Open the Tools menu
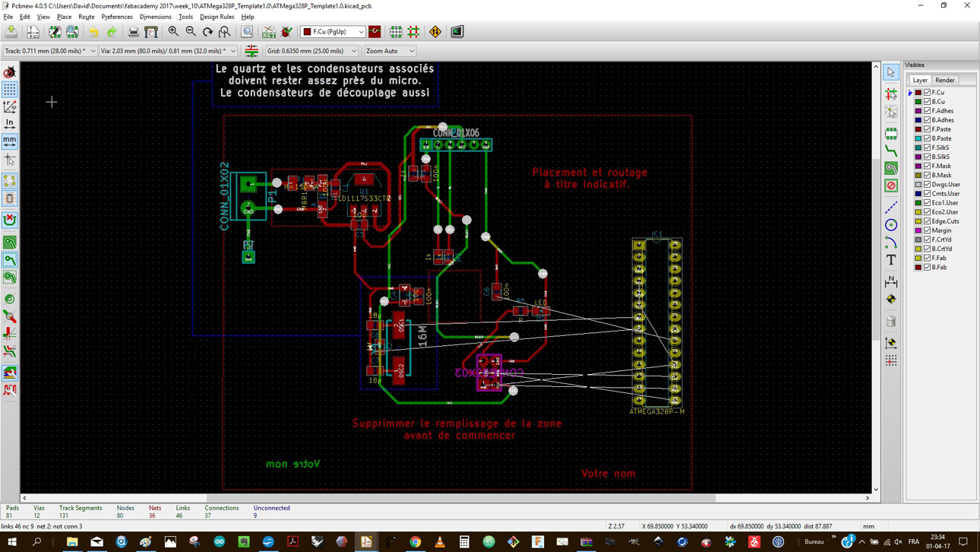This screenshot has width=980, height=552. pyautogui.click(x=185, y=17)
